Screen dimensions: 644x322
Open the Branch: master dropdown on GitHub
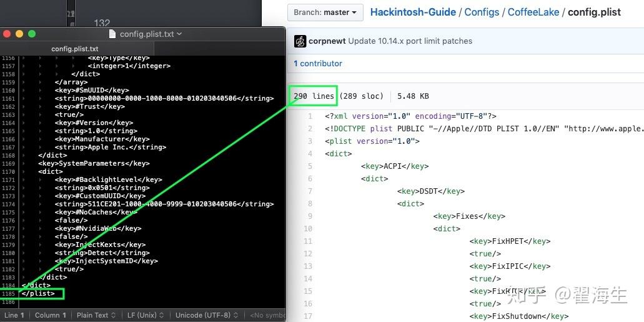pos(325,13)
